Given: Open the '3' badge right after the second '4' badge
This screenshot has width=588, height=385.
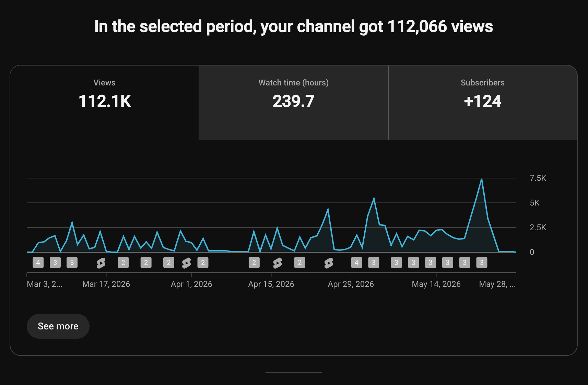Looking at the screenshot, I should (x=374, y=263).
